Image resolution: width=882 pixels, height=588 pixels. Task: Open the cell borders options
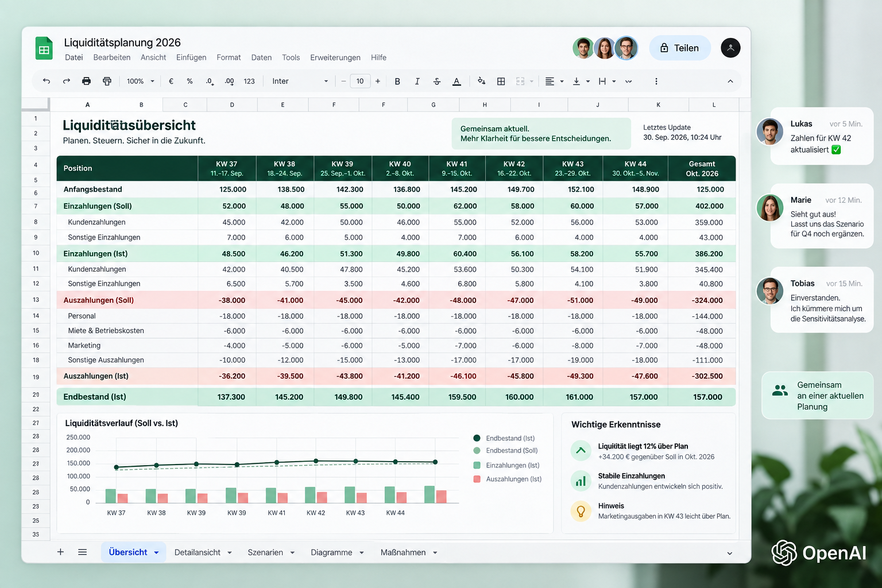tap(501, 81)
